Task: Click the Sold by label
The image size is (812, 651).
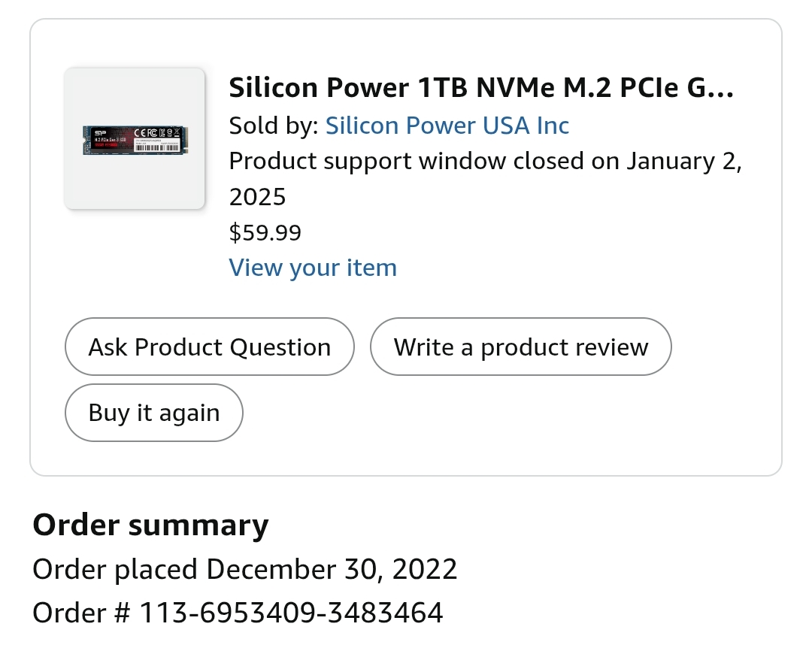Action: click(x=274, y=126)
